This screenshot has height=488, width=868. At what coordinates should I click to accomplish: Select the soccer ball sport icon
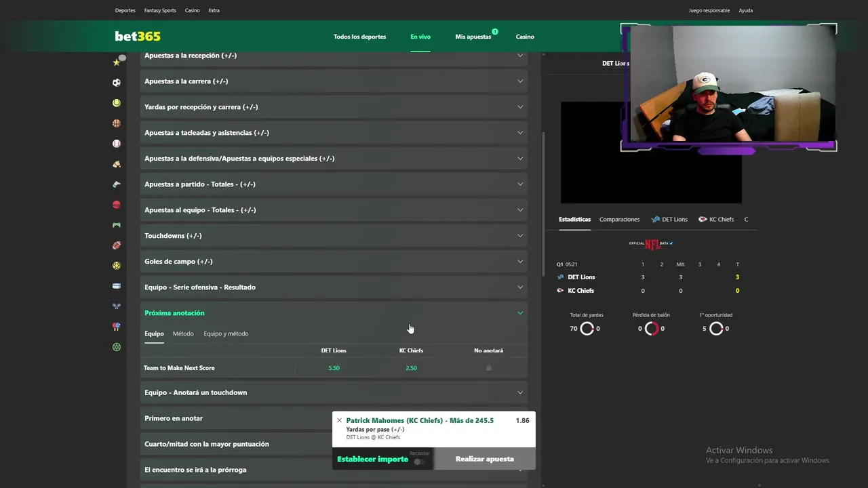[x=117, y=83]
